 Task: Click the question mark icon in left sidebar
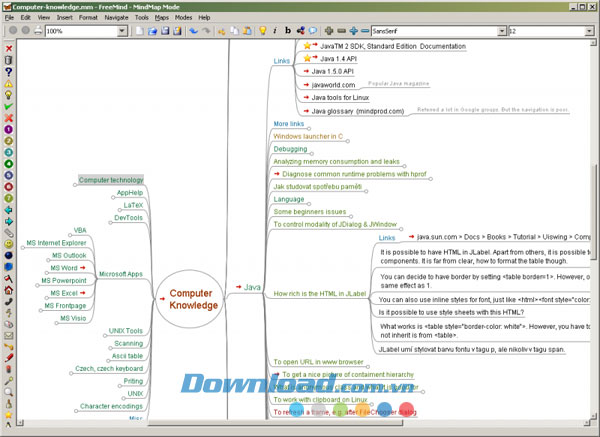tap(8, 72)
